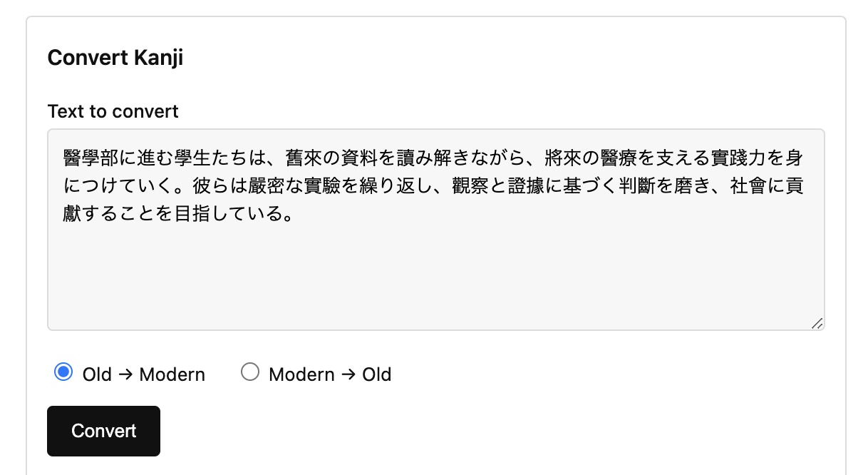Image resolution: width=868 pixels, height=475 pixels.
Task: Switch conversion direction to Modern → Old
Action: pyautogui.click(x=250, y=372)
